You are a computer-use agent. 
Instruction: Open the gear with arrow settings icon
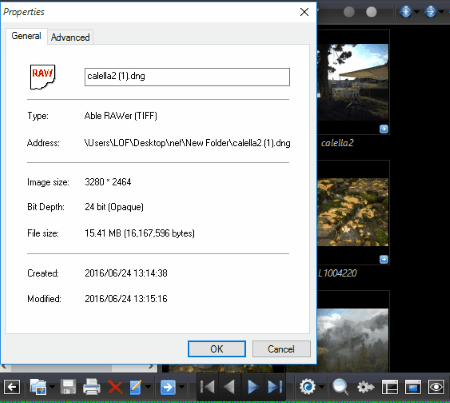[366, 387]
